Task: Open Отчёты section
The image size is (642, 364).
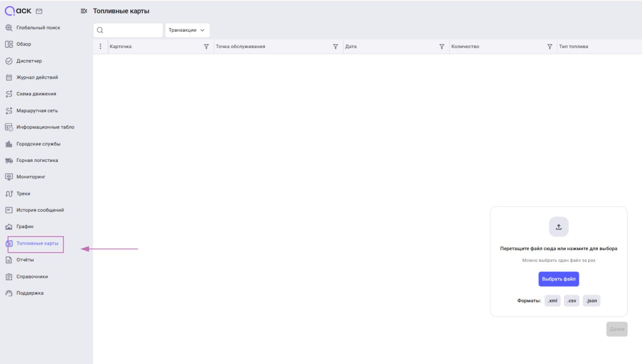Action: tap(25, 260)
